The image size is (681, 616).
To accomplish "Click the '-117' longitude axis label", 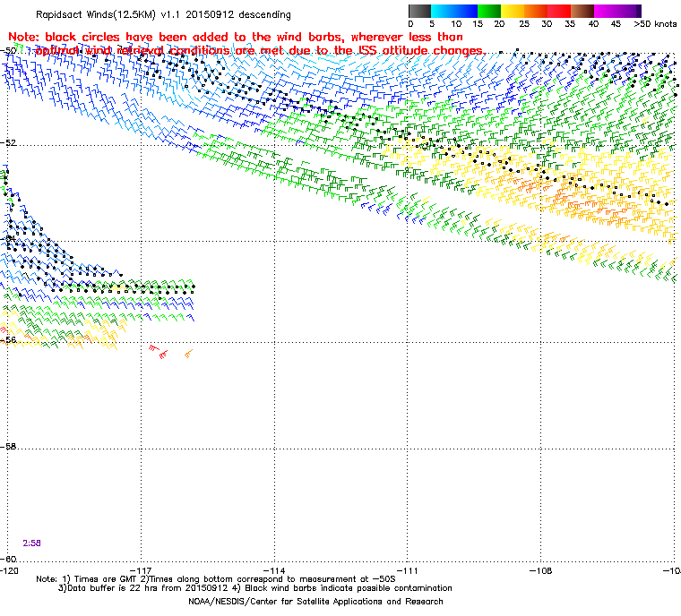I will (142, 570).
